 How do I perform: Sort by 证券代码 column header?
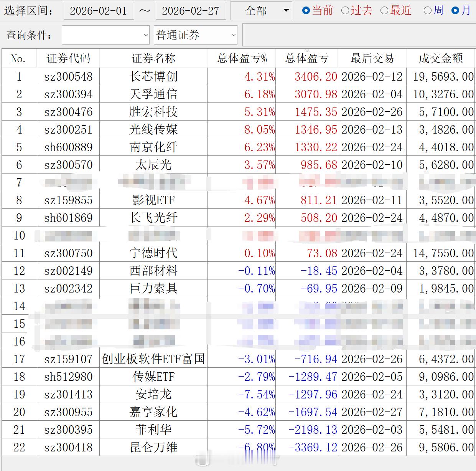coord(68,58)
